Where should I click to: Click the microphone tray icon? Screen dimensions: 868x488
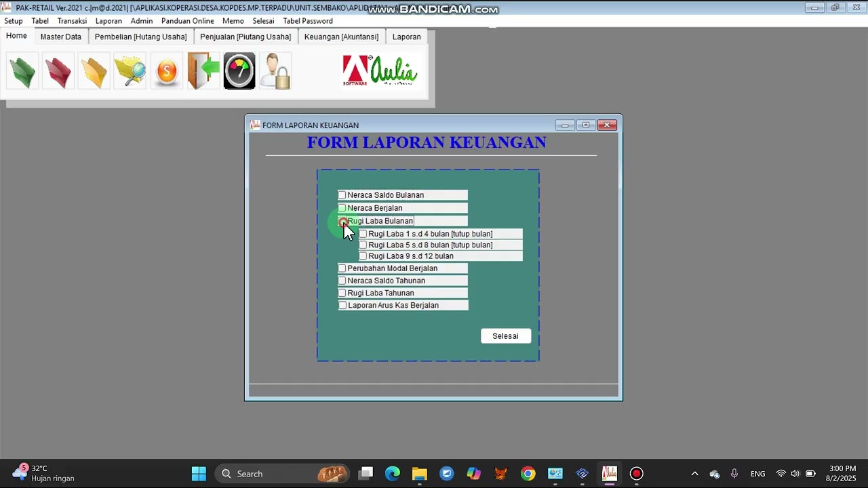coord(734,474)
